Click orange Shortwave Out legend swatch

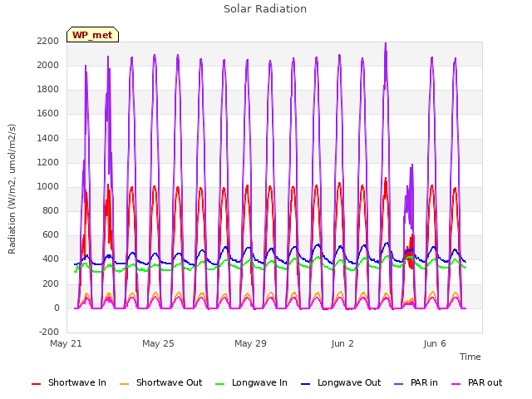pyautogui.click(x=125, y=384)
